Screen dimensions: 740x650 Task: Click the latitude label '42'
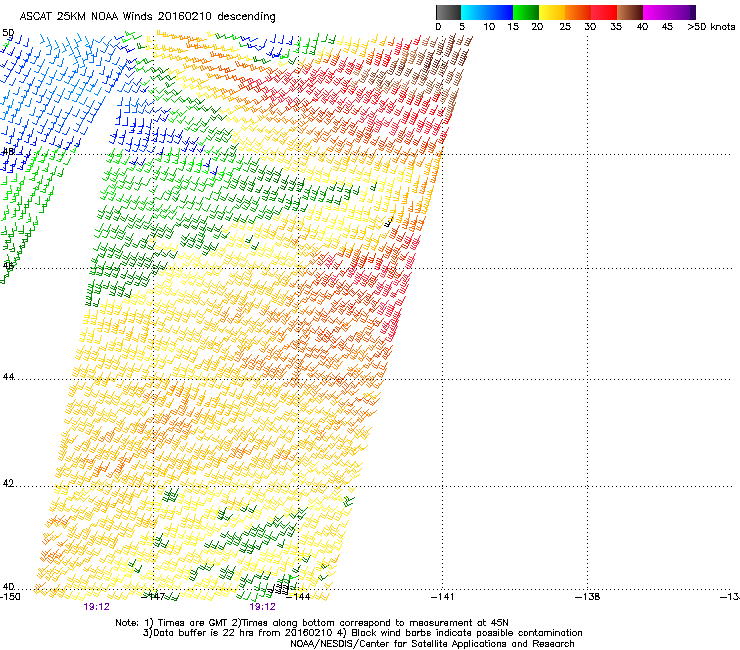[x=8, y=483]
